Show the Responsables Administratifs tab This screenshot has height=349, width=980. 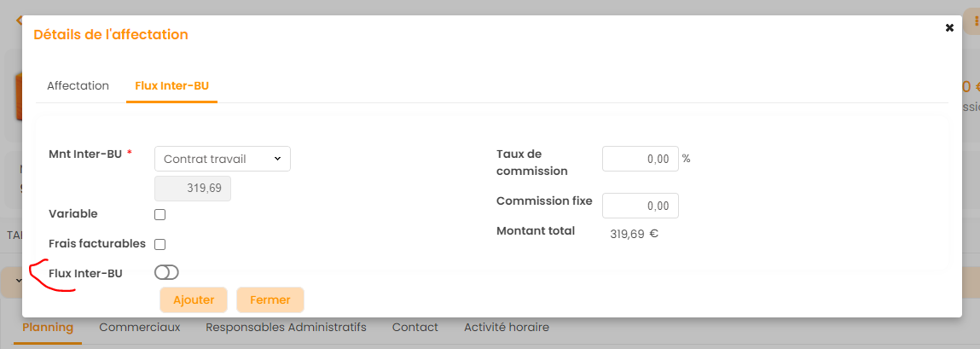(x=286, y=328)
